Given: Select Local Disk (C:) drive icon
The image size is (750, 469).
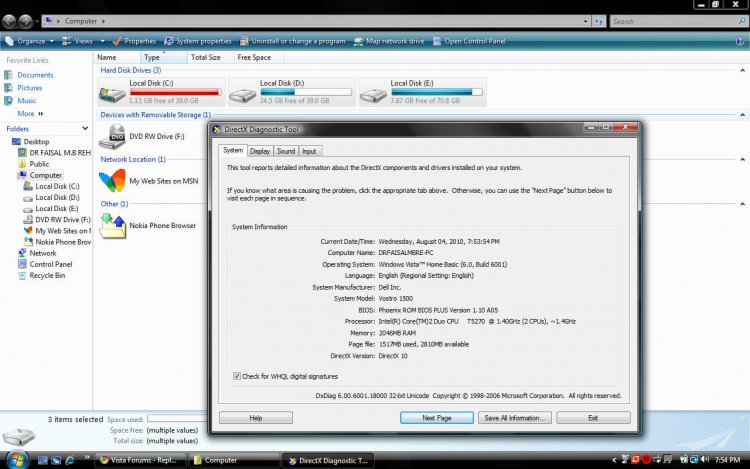Looking at the screenshot, I should click(x=112, y=93).
